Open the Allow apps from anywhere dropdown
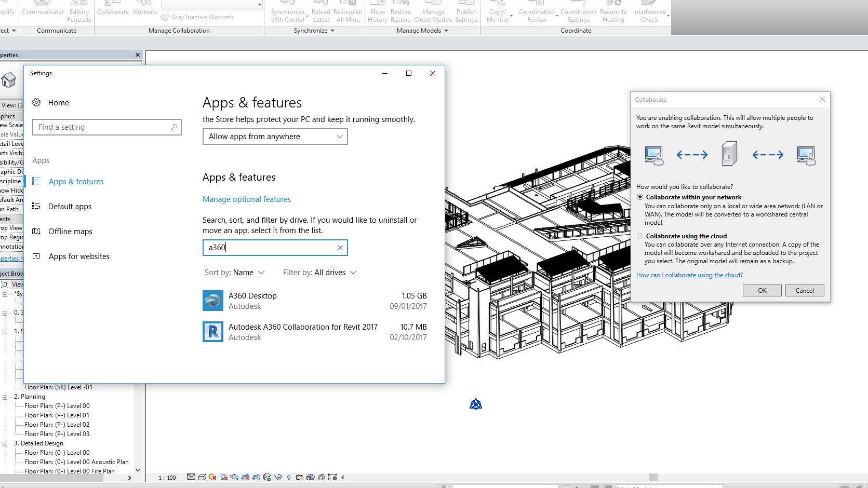The height and width of the screenshot is (488, 868). [275, 137]
